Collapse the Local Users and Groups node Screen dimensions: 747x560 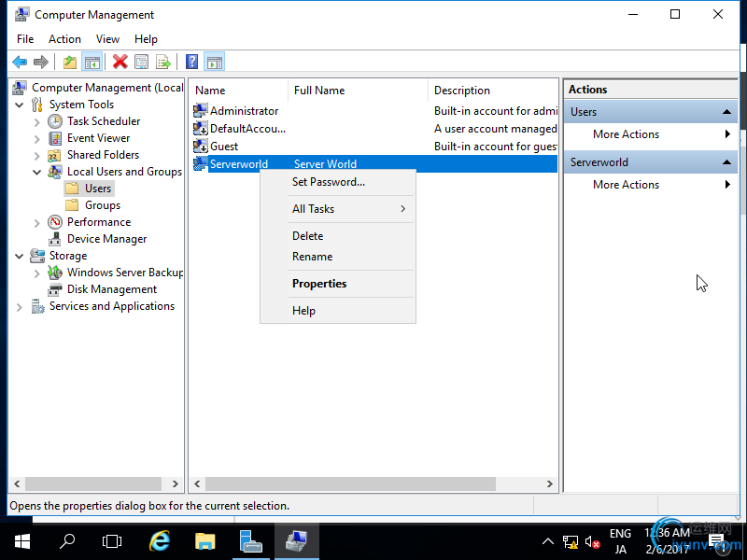coord(37,172)
